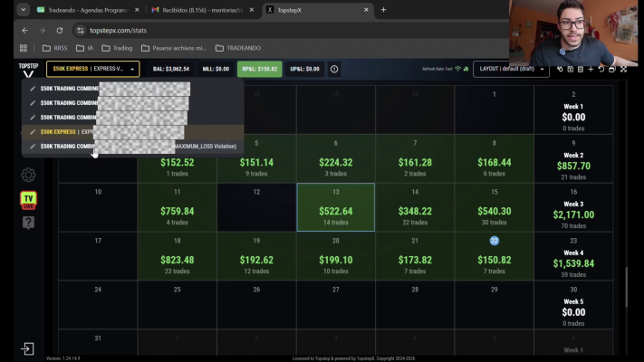The width and height of the screenshot is (644, 362).
Task: Save the layout with the disk icon
Action: (x=570, y=70)
